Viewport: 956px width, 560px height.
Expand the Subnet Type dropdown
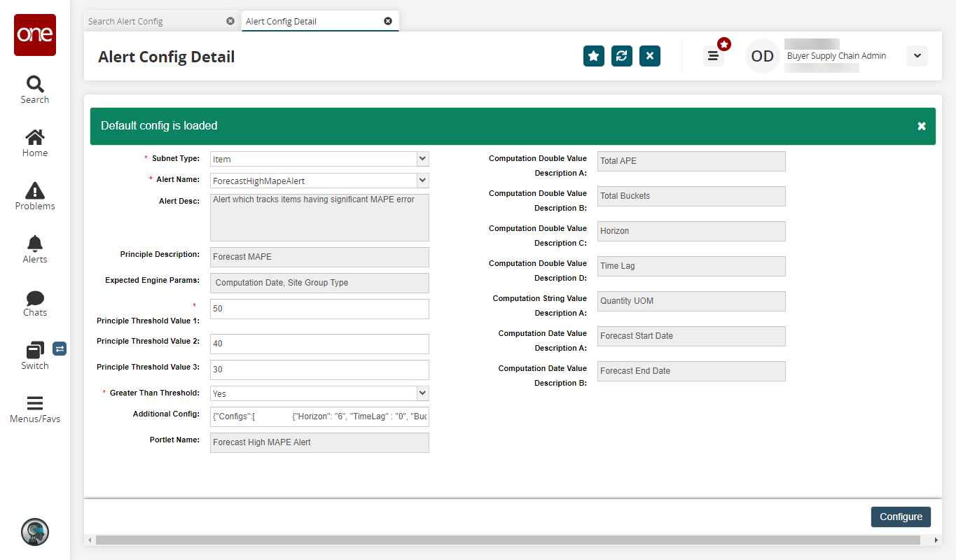[422, 159]
